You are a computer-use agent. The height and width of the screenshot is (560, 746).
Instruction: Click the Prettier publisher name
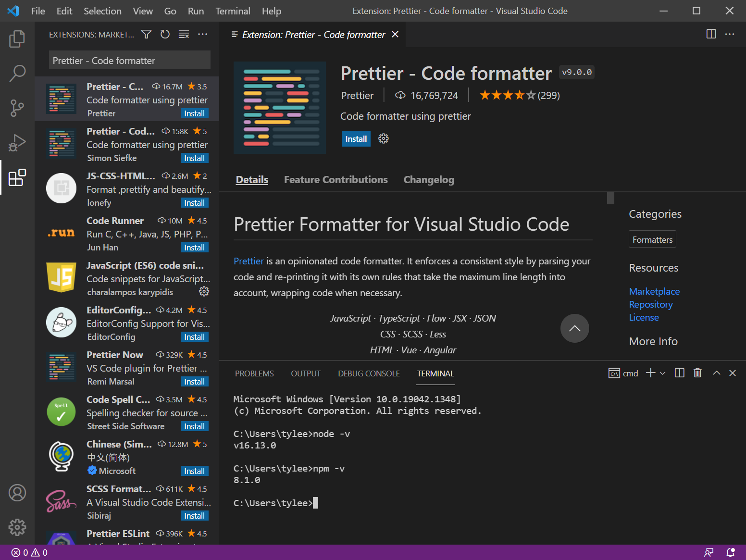[x=357, y=95]
